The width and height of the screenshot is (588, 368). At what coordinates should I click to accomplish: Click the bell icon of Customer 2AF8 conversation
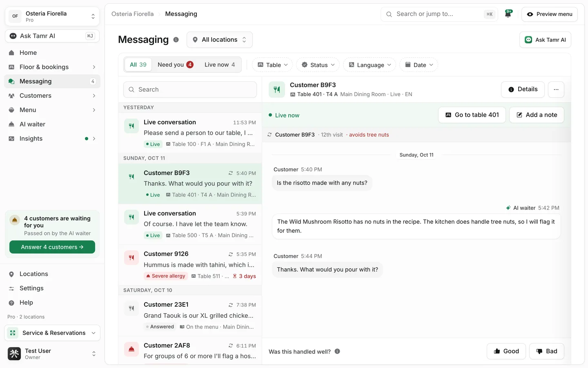click(131, 349)
